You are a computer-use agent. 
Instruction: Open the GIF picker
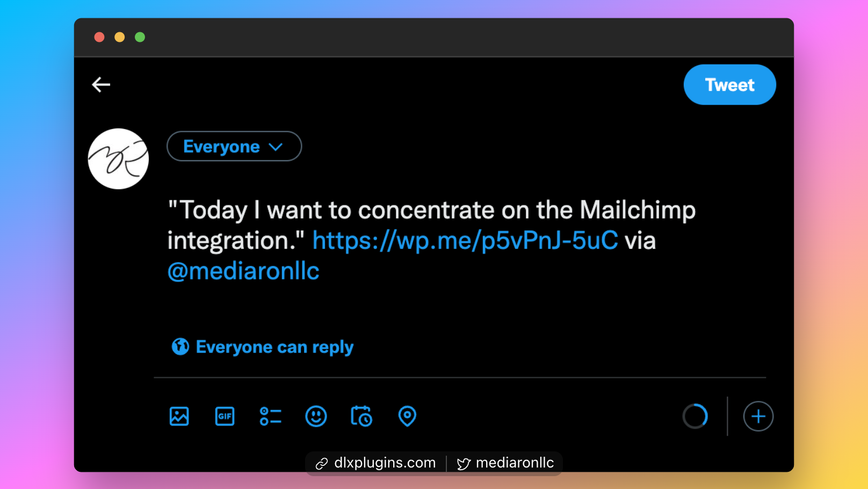(x=225, y=416)
